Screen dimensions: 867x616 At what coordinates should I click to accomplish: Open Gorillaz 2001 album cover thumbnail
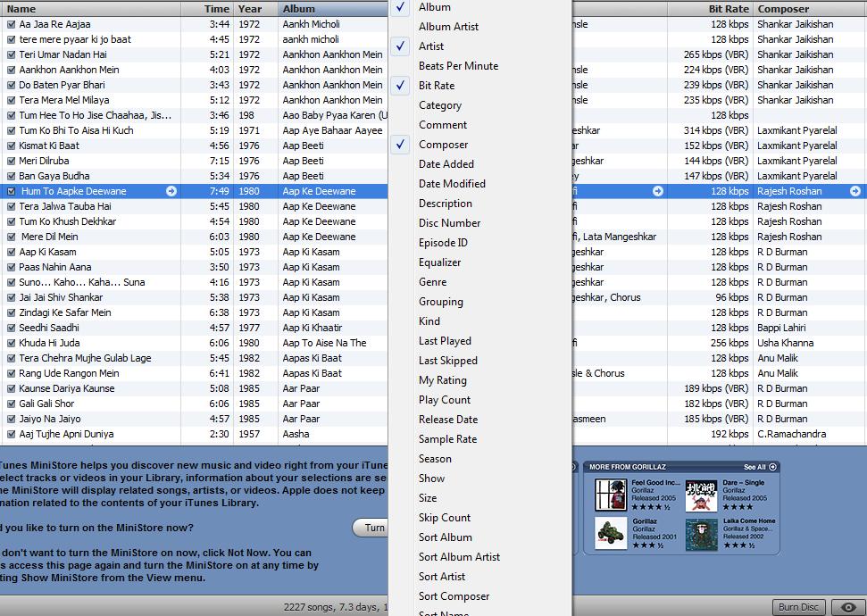tap(611, 533)
